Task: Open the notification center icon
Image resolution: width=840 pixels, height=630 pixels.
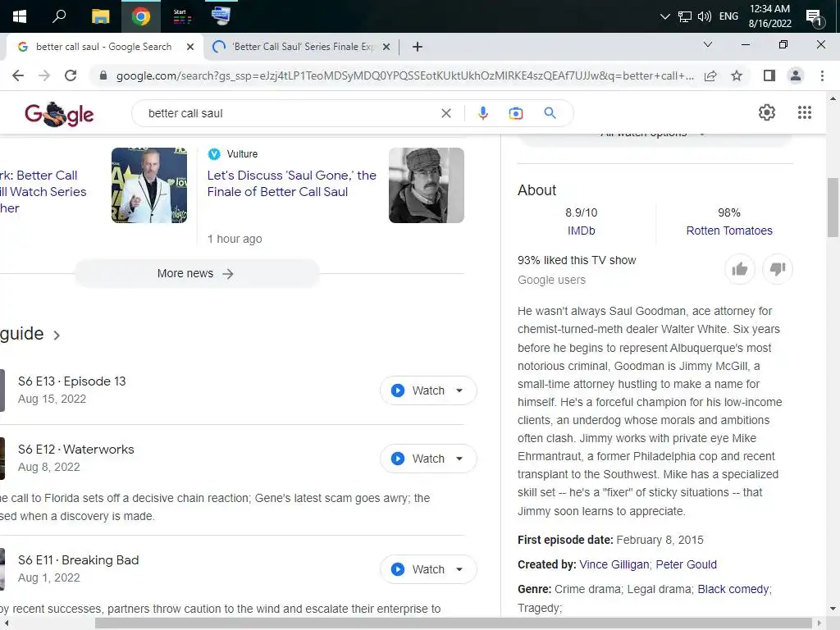Action: 815,18
